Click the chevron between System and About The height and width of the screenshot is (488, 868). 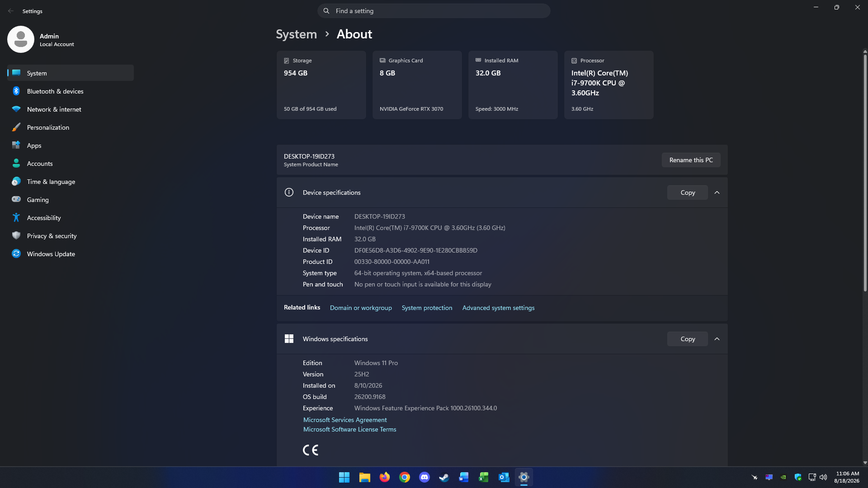pyautogui.click(x=327, y=34)
